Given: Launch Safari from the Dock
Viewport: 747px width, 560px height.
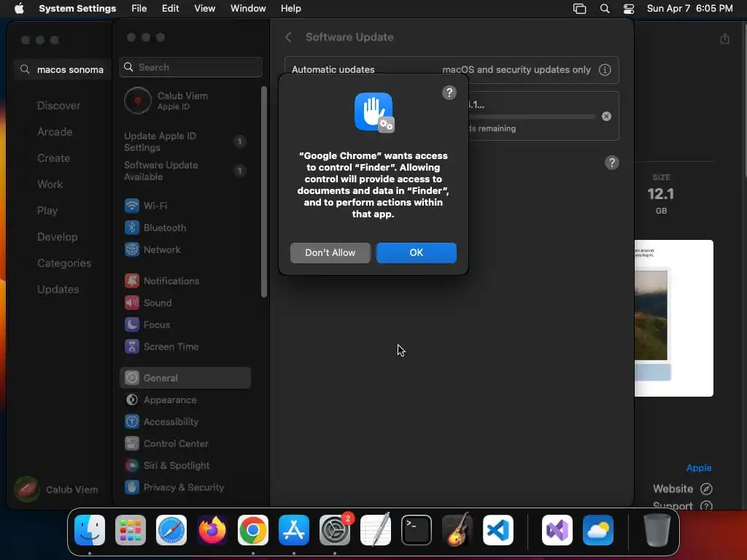Looking at the screenshot, I should pyautogui.click(x=171, y=530).
